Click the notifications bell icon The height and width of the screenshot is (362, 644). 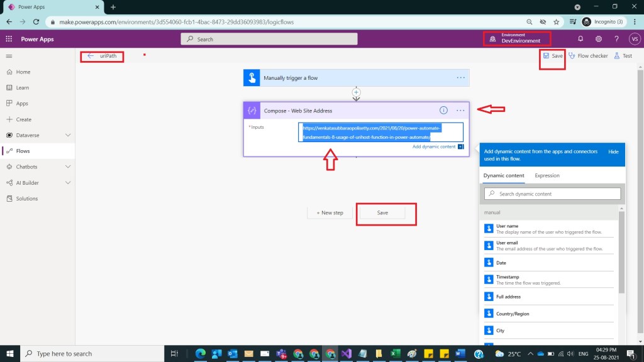[x=580, y=39]
